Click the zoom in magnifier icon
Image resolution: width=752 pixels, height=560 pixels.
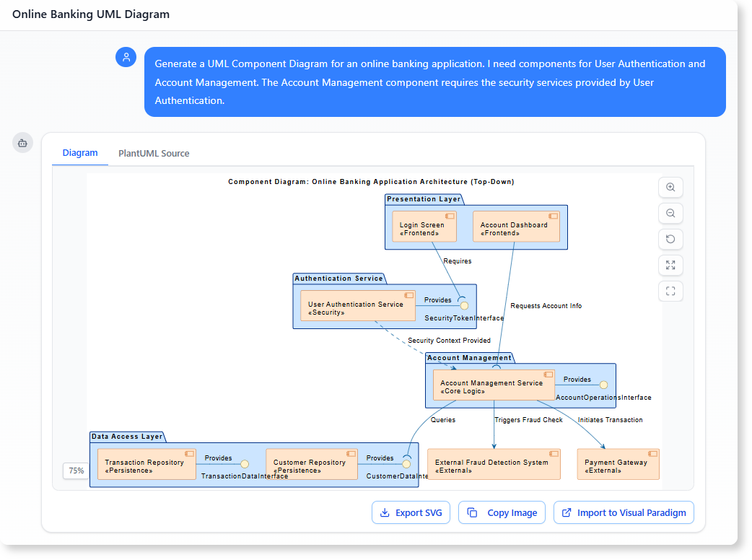coord(670,187)
